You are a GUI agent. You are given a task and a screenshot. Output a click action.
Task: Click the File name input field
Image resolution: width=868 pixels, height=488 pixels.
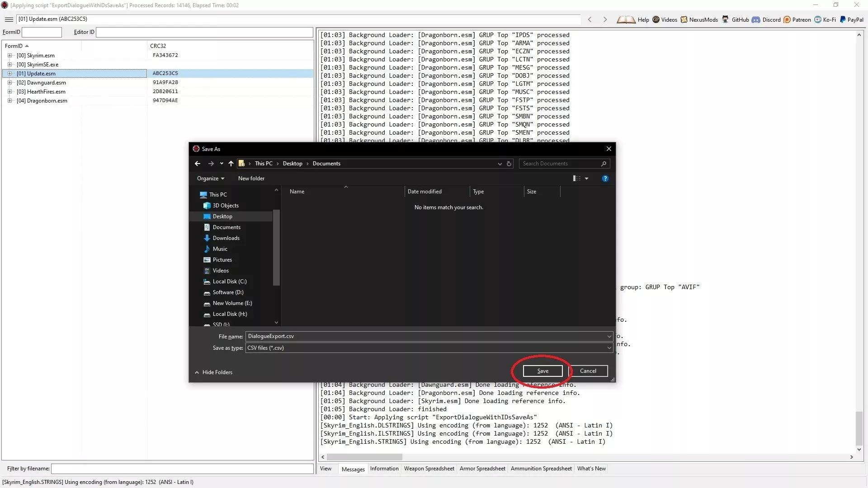click(x=426, y=336)
